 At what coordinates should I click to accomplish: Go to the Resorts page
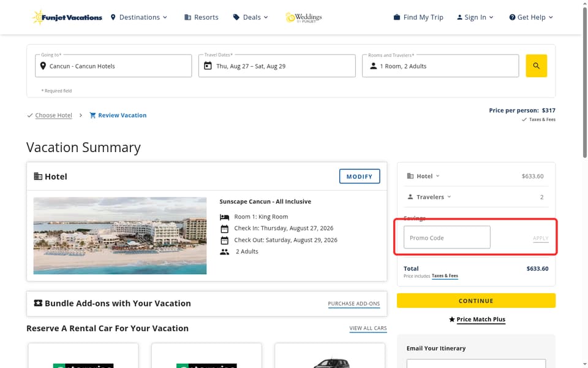[x=202, y=17]
